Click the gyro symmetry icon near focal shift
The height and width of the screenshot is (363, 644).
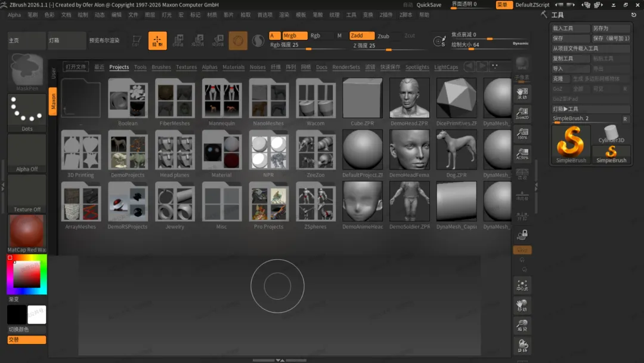[439, 41]
